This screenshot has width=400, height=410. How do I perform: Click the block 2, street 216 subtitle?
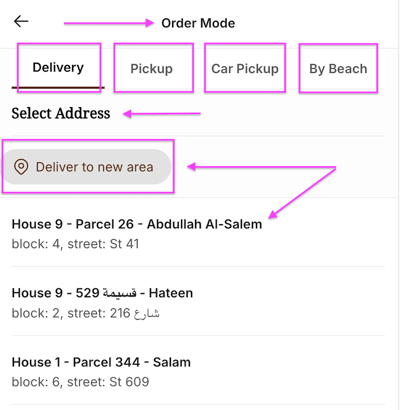(85, 313)
